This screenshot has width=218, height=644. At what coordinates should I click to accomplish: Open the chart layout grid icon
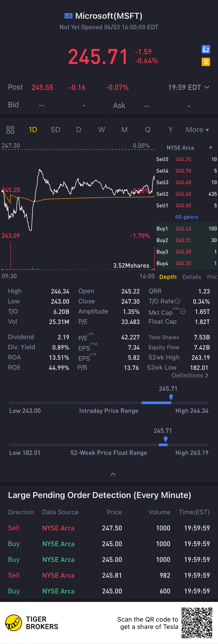point(10,130)
